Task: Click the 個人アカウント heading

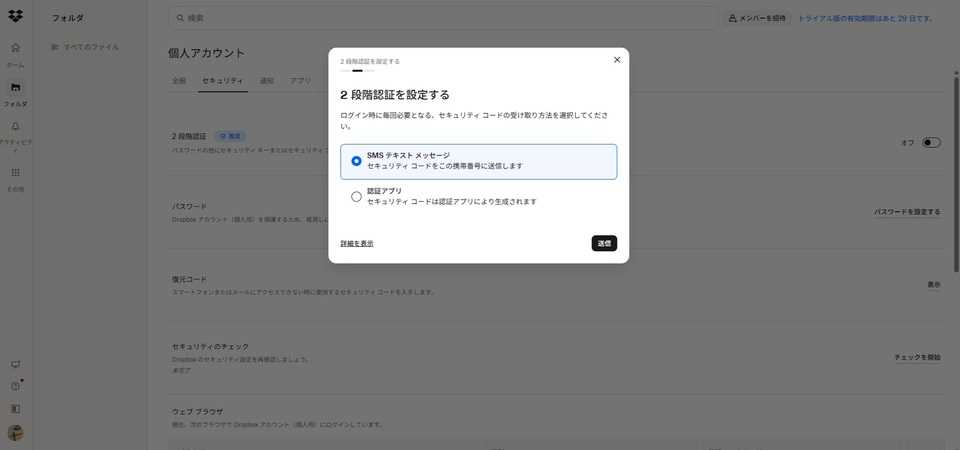Action: [206, 53]
